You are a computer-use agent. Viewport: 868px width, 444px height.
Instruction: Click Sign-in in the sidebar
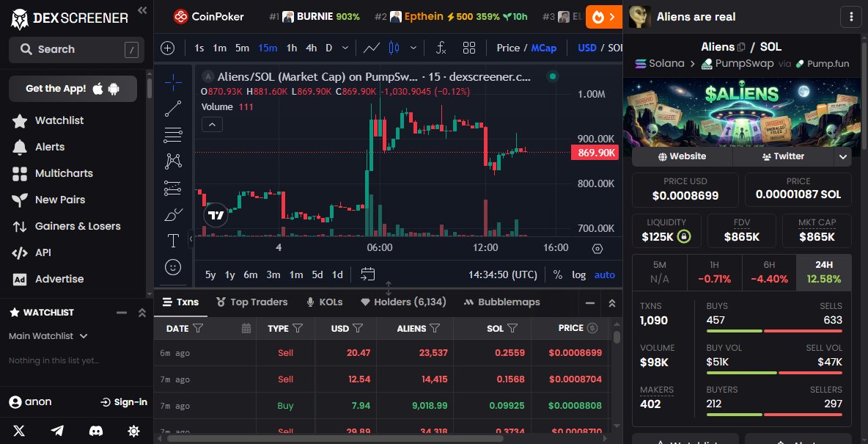[124, 402]
